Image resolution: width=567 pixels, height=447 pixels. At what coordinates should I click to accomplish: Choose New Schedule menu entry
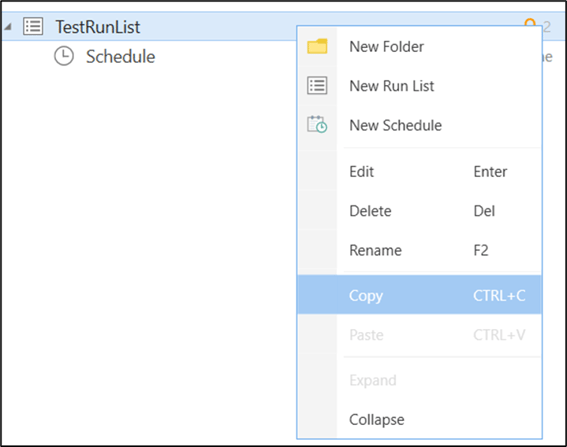click(419, 125)
